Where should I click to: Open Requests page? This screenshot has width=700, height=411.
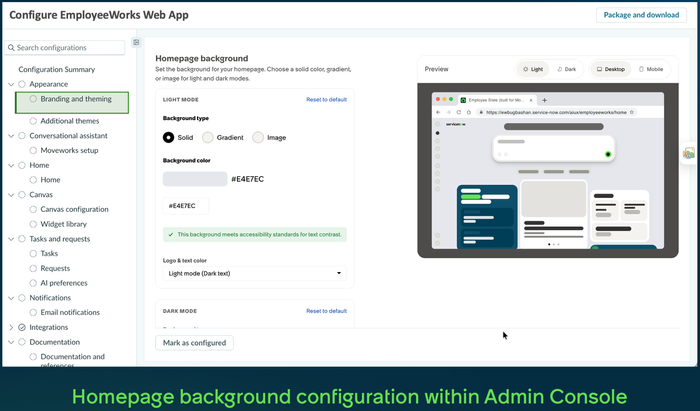(55, 268)
